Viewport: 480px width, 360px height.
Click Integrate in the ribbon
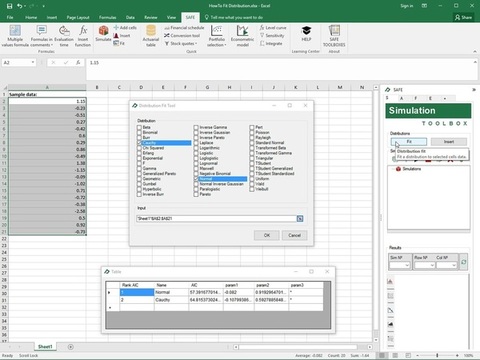click(x=271, y=43)
